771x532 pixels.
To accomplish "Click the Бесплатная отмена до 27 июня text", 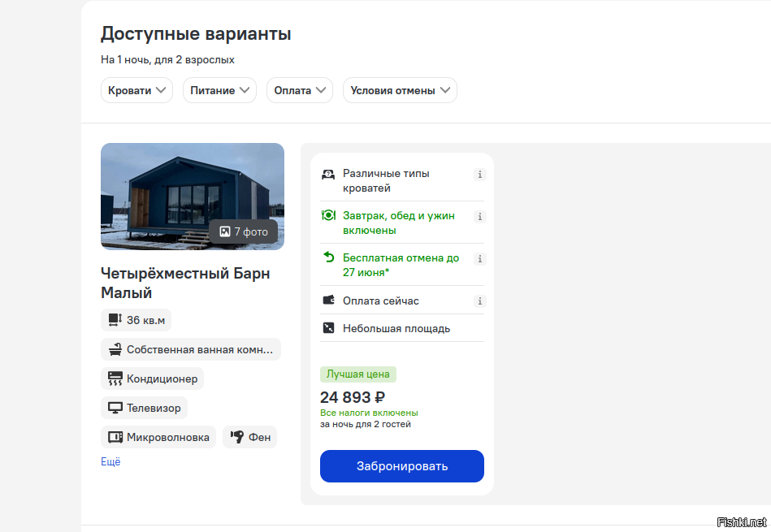I will 401,265.
